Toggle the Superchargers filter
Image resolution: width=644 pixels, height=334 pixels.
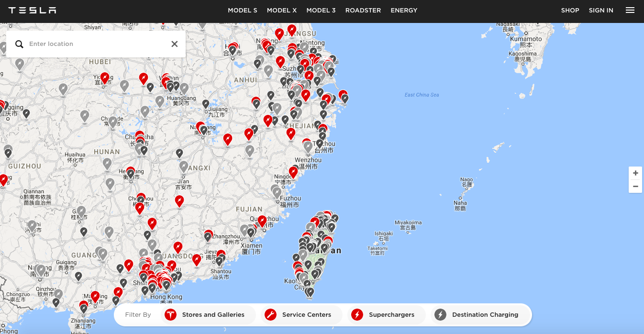(387, 315)
